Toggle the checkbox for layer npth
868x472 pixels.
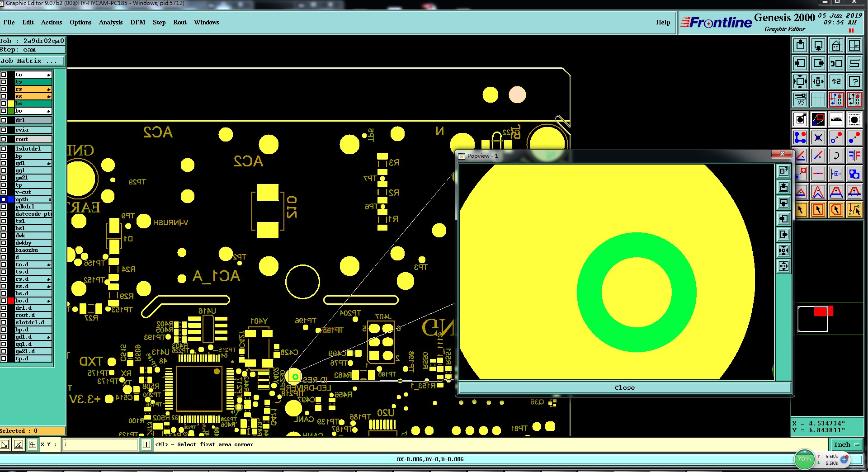(4, 199)
